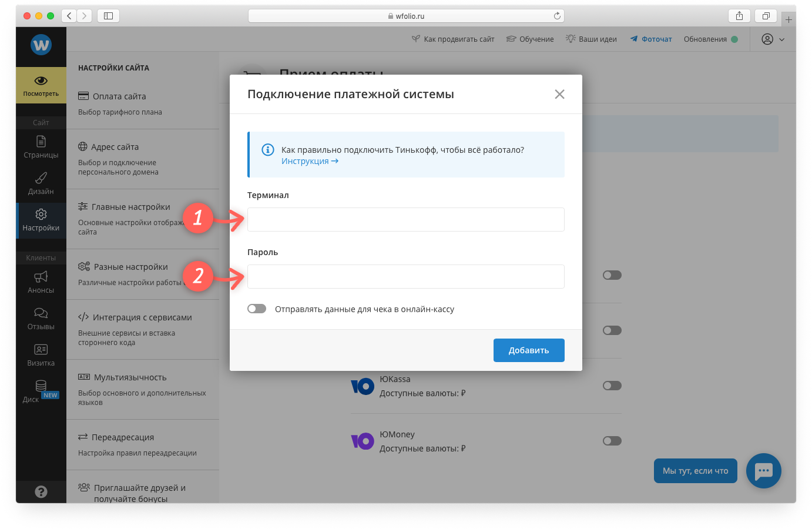
Task: Click Safari share icon
Action: pos(740,16)
